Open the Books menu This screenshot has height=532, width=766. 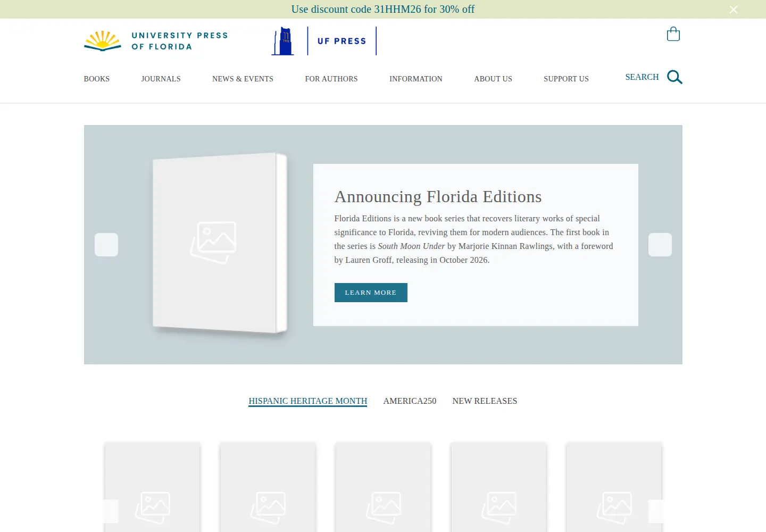point(97,79)
